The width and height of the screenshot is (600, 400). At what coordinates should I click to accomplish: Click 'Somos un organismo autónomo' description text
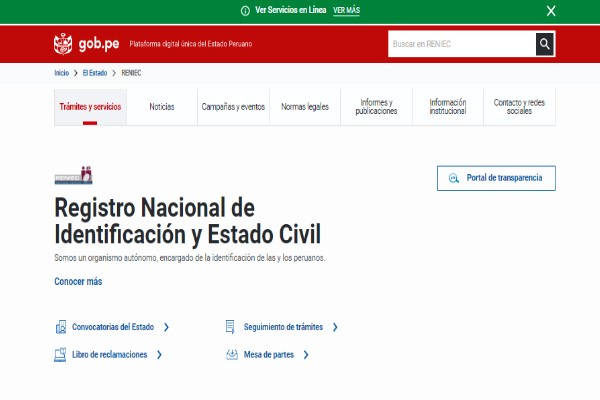point(189,258)
